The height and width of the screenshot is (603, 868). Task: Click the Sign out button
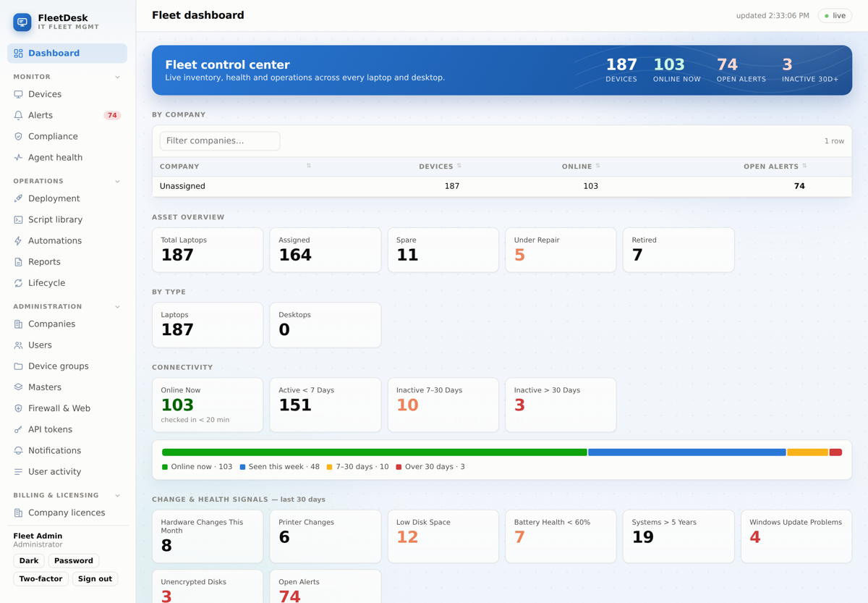click(x=95, y=578)
